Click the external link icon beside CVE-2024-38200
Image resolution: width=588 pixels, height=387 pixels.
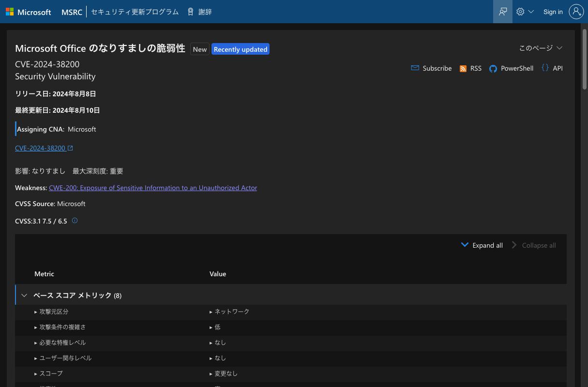click(x=70, y=148)
